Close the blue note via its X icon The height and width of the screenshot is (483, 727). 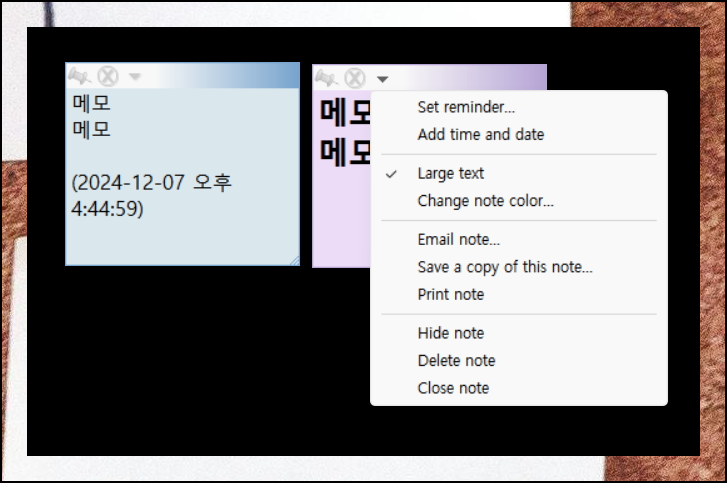coord(108,76)
